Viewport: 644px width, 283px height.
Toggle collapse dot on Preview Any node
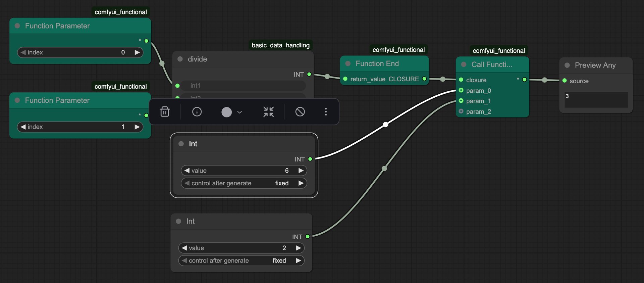[567, 65]
